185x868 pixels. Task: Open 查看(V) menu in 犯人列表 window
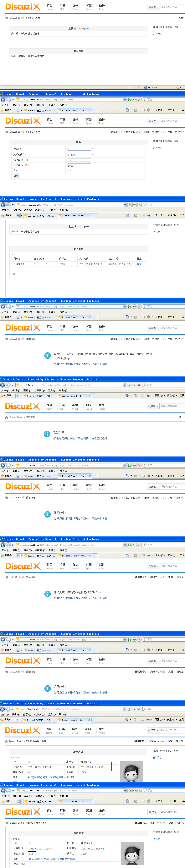point(28,210)
